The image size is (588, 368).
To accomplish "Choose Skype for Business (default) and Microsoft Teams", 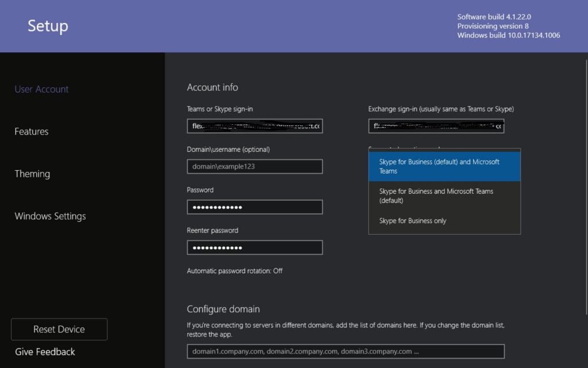I will point(444,166).
